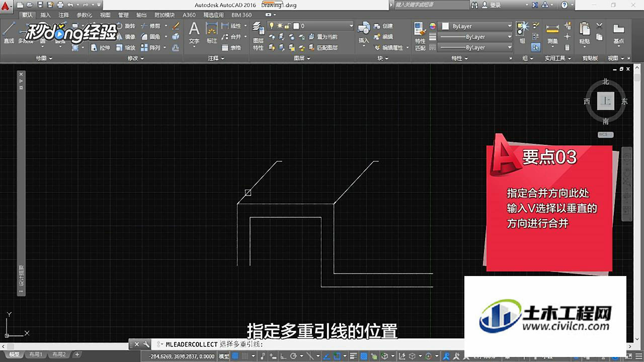Screen dimensions: 644x362
Task: Click Create block (创建)
Action: coord(383,26)
